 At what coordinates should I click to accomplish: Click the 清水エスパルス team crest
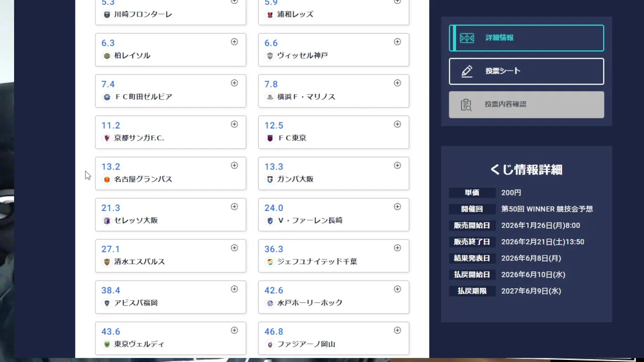pos(107,262)
